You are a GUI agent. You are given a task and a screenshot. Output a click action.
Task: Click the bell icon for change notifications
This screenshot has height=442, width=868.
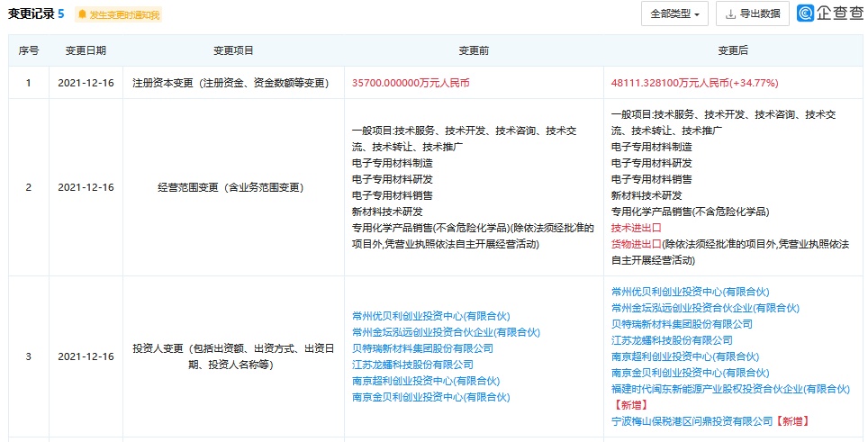[83, 14]
